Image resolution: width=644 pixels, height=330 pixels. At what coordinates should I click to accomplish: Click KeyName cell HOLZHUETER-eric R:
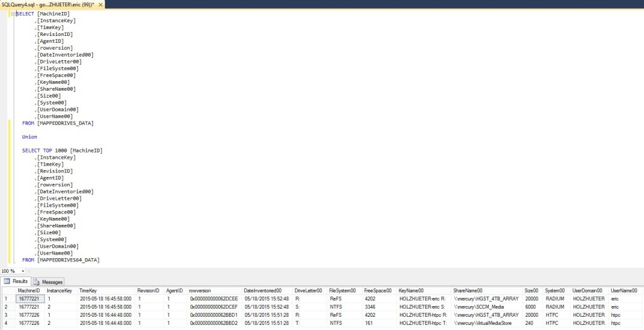pyautogui.click(x=423, y=299)
